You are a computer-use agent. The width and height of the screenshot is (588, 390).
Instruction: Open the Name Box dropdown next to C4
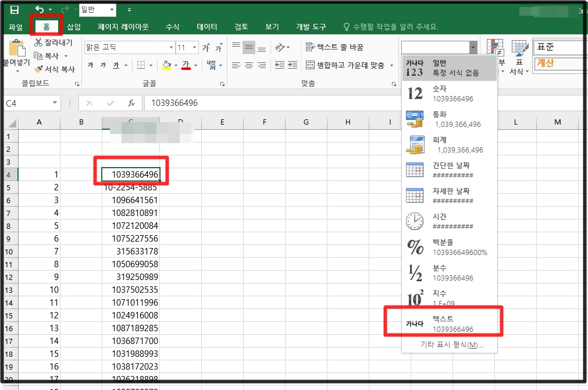[55, 102]
